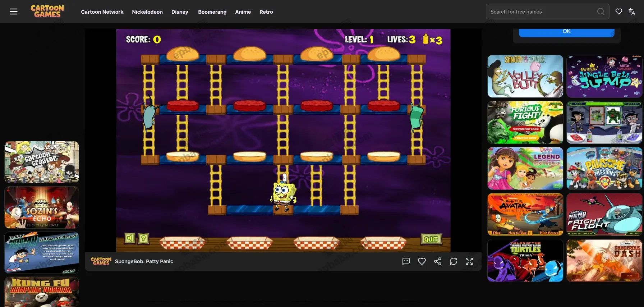
Task: Click the Cartoon Games logo
Action: 47,12
